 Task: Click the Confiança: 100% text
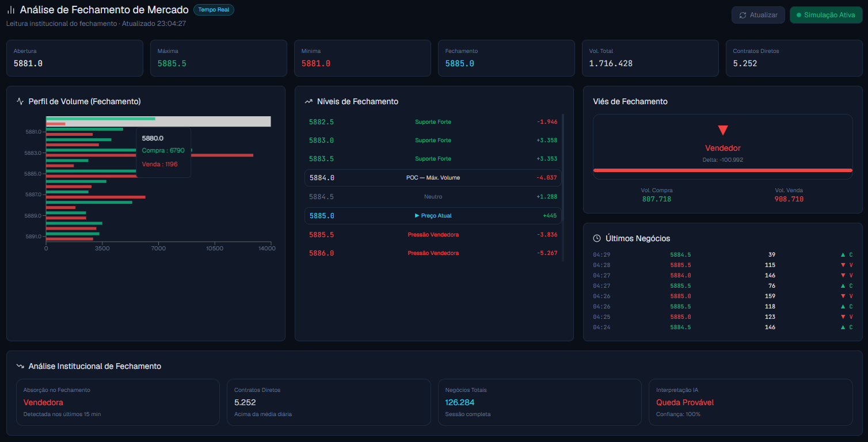point(678,414)
